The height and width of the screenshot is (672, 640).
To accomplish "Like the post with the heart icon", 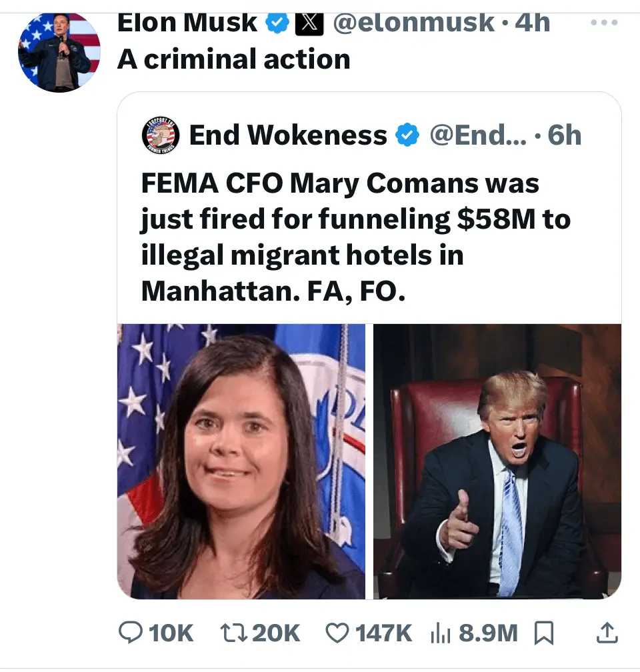I will click(x=339, y=632).
